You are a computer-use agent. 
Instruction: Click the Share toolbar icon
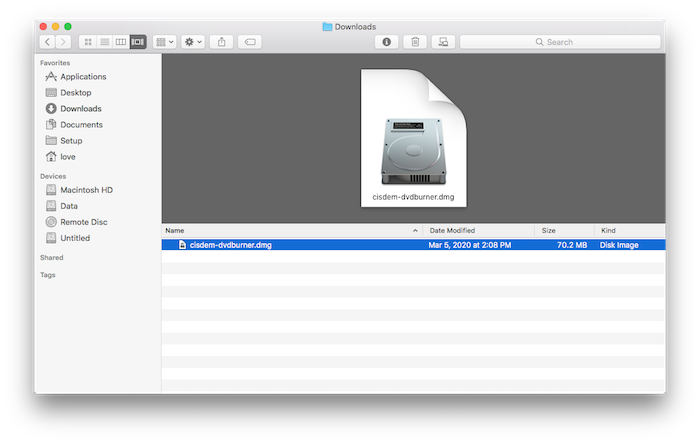pos(222,42)
